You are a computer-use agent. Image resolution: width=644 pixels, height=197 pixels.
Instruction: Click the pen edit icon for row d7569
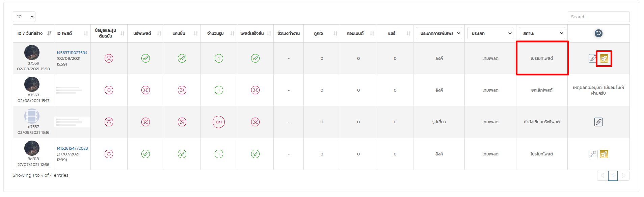593,58
